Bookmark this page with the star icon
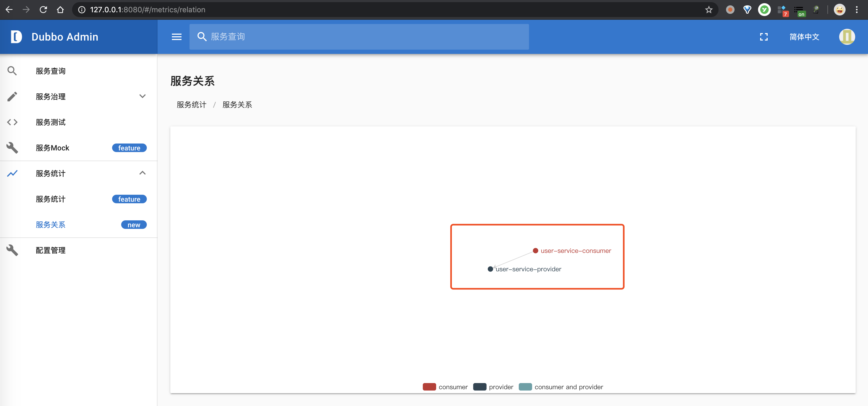The image size is (868, 406). [709, 10]
